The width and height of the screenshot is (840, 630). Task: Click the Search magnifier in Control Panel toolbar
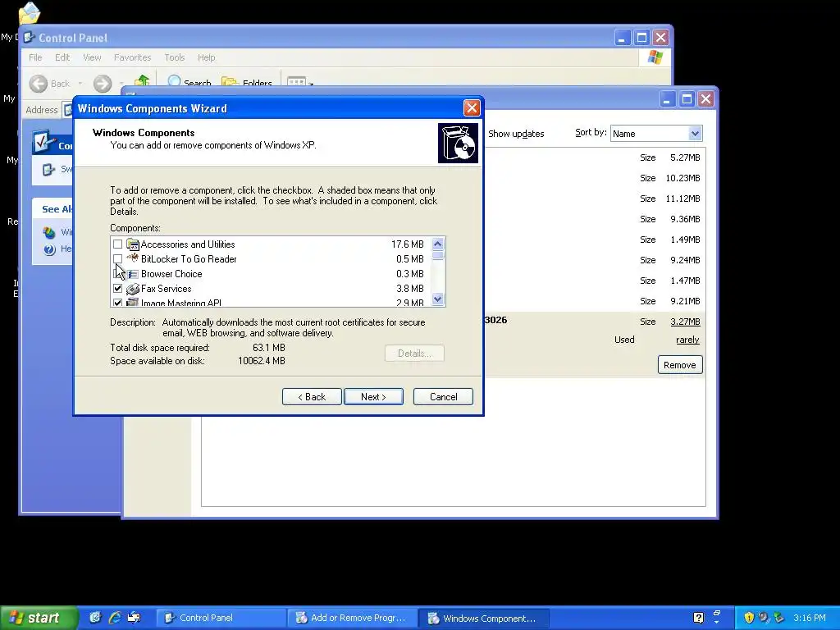click(x=174, y=81)
